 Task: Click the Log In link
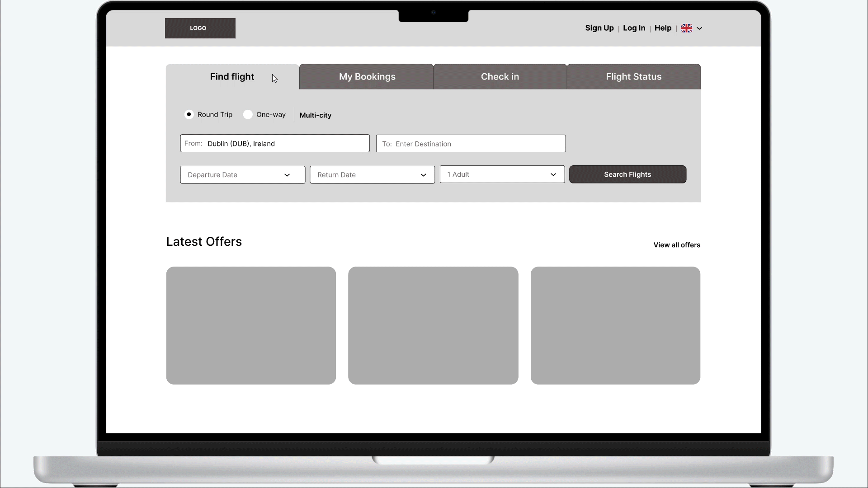(634, 28)
